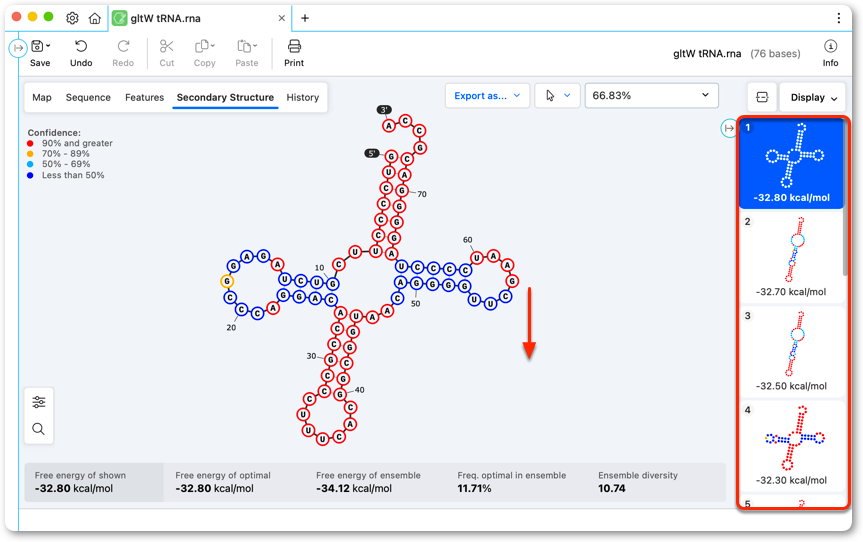Click the orange 70% - 89% legend dot

click(x=30, y=154)
